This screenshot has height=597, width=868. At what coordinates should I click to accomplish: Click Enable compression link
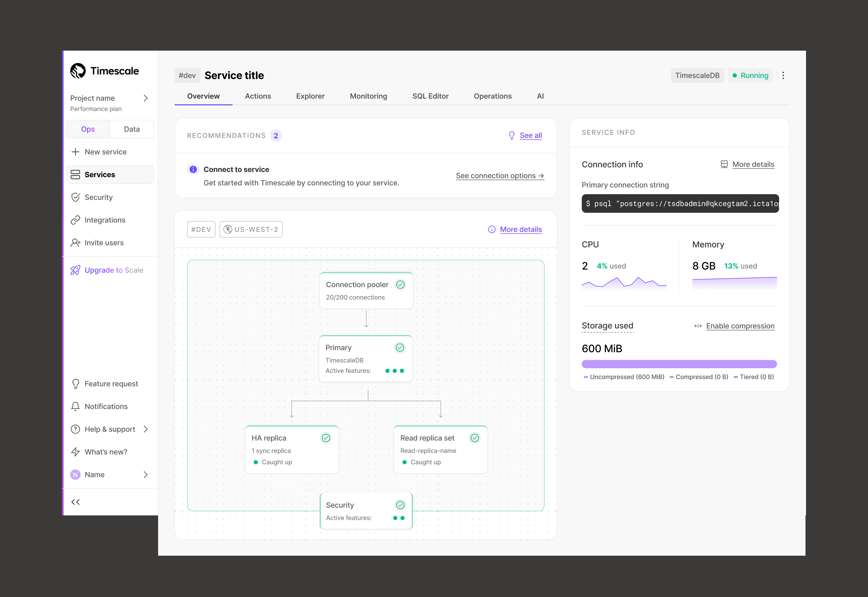click(x=740, y=326)
